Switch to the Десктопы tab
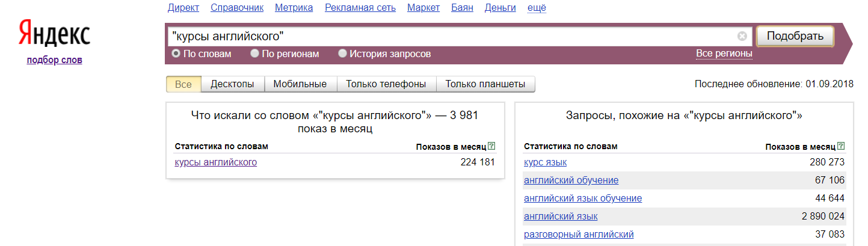The width and height of the screenshot is (868, 246). 232,84
